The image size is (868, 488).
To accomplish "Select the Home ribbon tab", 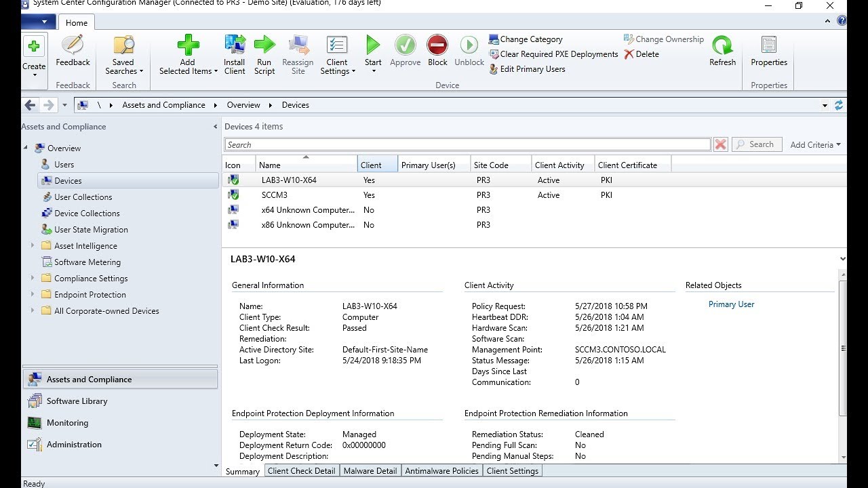I will pyautogui.click(x=76, y=22).
